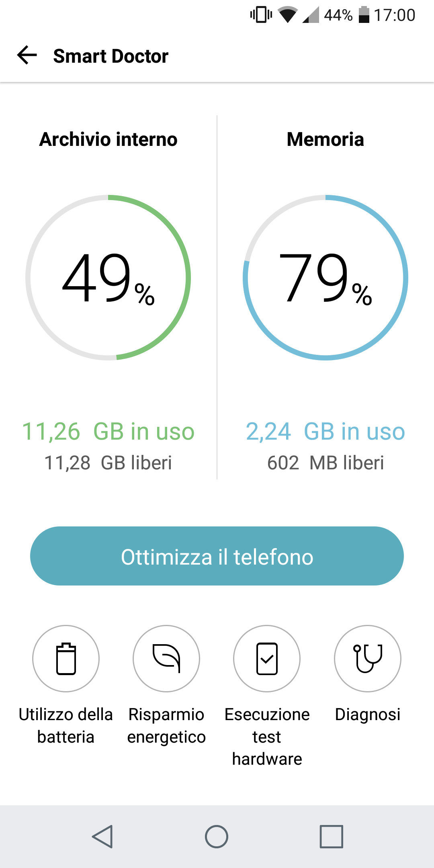This screenshot has width=434, height=868.
Task: Open the battery usage icon
Action: (66, 659)
